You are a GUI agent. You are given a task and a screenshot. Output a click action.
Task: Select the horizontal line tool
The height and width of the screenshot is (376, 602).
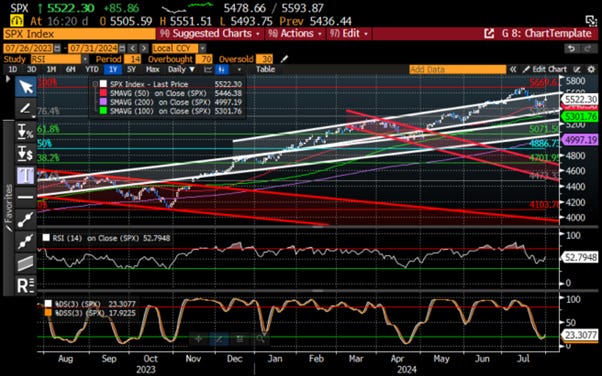pyautogui.click(x=25, y=197)
